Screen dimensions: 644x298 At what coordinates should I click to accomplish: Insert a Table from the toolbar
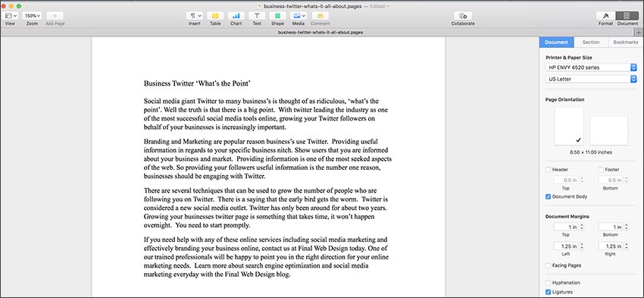tap(215, 16)
